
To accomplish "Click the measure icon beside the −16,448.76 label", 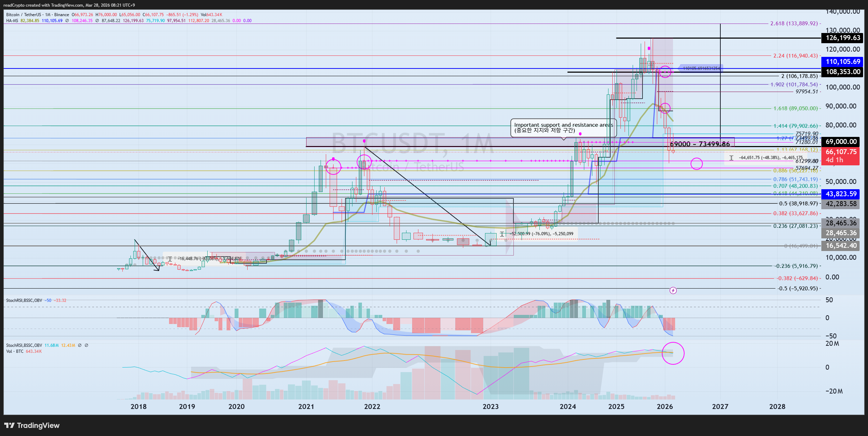I will [x=170, y=259].
